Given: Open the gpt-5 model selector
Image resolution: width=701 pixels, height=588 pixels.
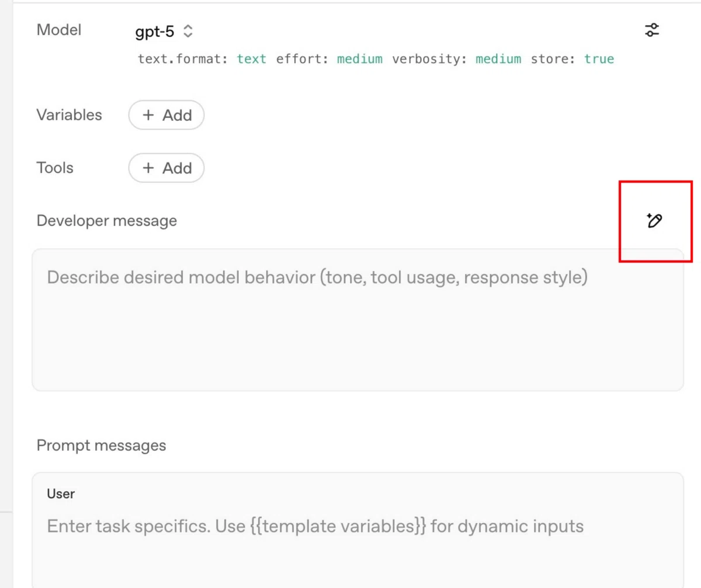Looking at the screenshot, I should (x=164, y=31).
